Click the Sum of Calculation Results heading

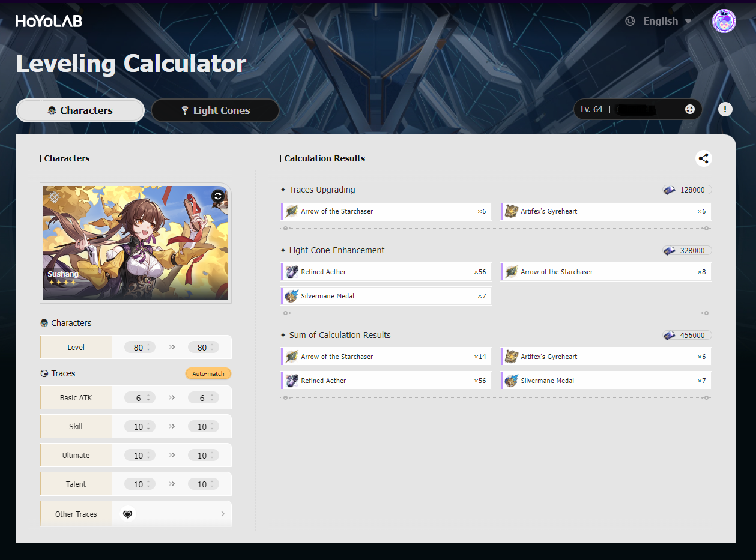[x=340, y=335]
